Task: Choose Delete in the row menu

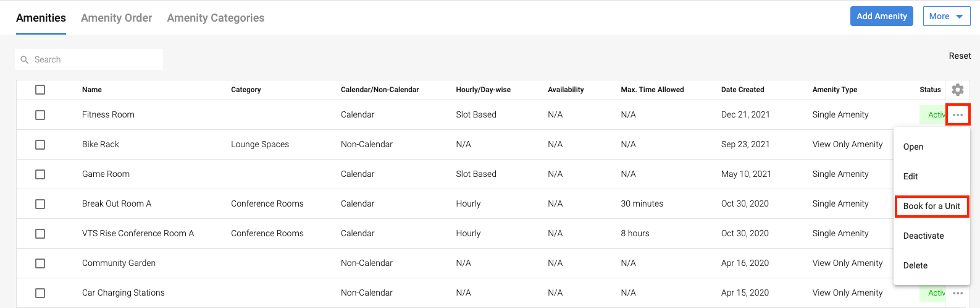Action: click(915, 265)
